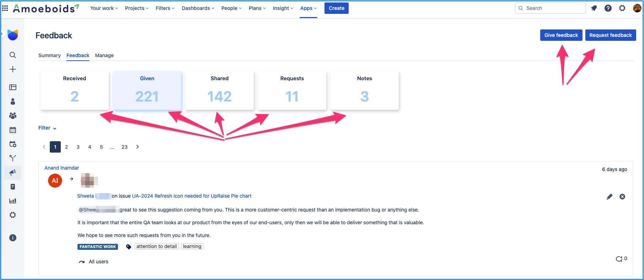Open the Filters dropdown in navbar
Screen dimensions: 644x280
tap(165, 8)
